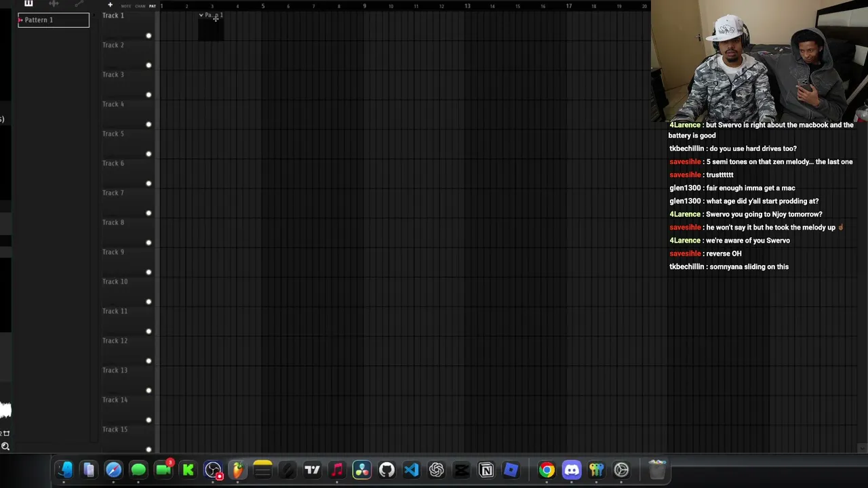Click the playlist scrollbar corner button
The height and width of the screenshot is (488, 868).
[862, 448]
